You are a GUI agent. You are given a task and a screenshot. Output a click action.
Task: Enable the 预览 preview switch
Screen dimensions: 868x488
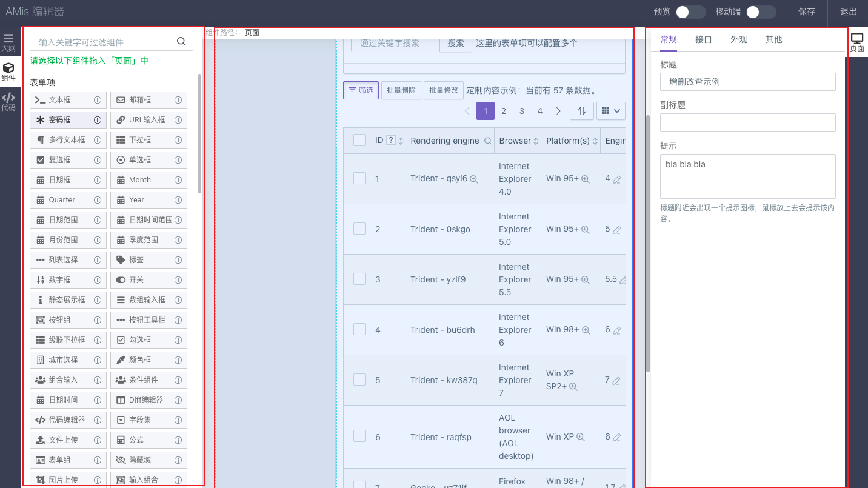coord(692,12)
